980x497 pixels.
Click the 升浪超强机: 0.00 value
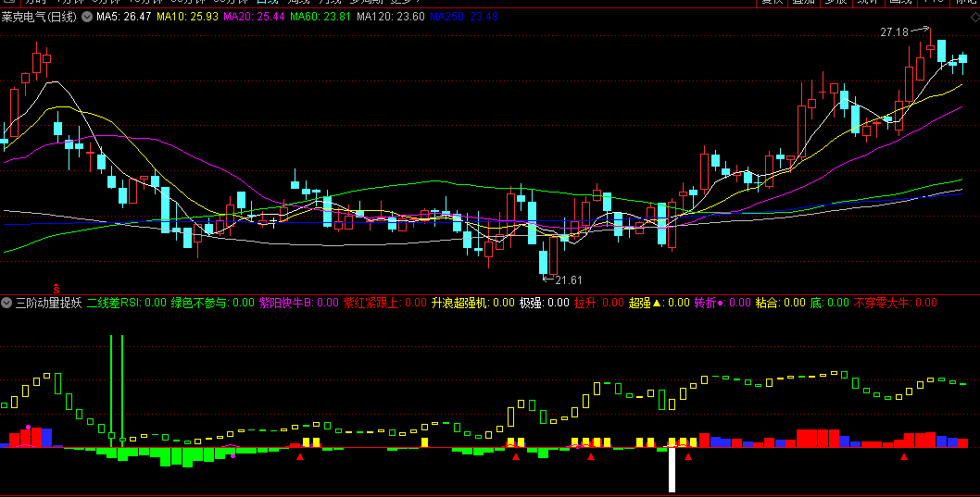pyautogui.click(x=473, y=303)
